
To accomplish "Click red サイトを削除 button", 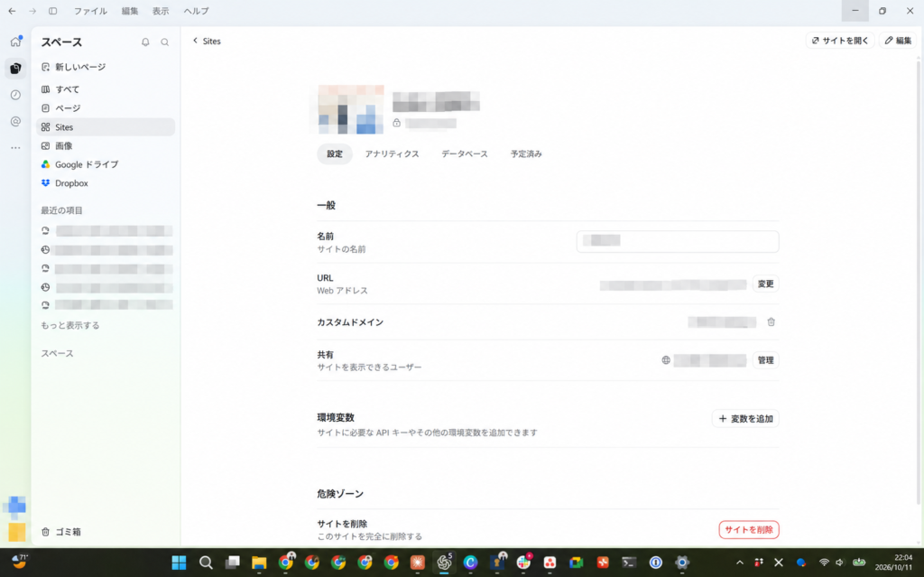I will [749, 530].
